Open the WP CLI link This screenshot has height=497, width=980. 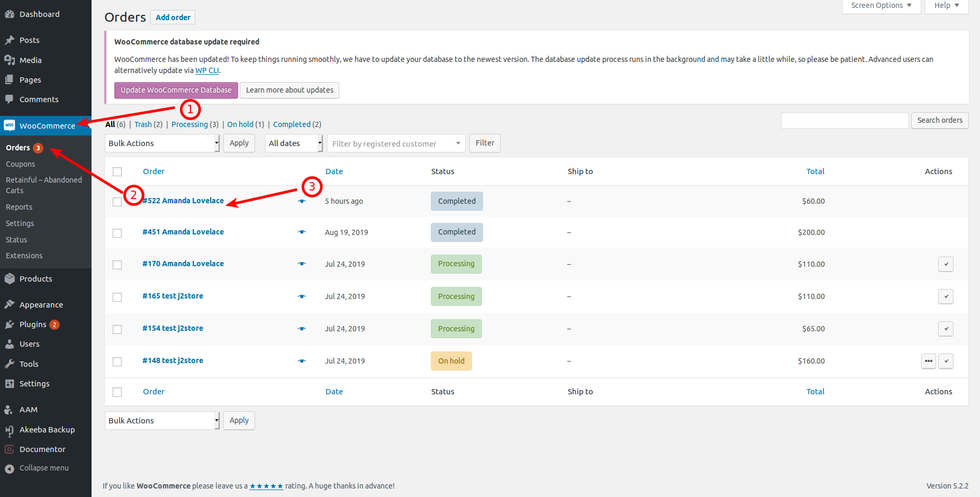(x=207, y=70)
